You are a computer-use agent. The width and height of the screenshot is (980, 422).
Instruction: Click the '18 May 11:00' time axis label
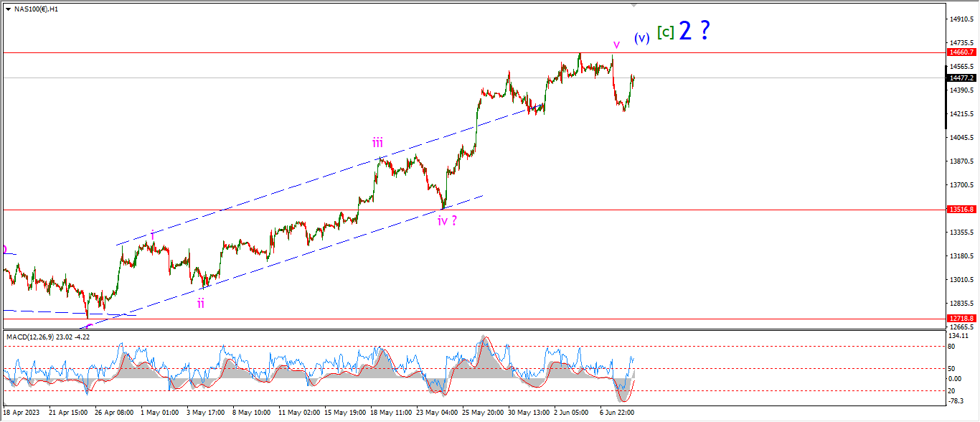click(392, 413)
